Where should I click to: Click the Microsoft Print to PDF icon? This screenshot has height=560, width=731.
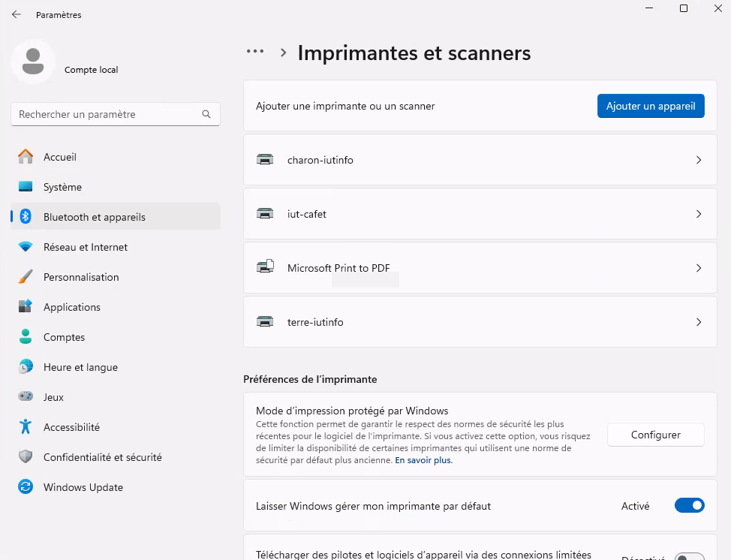[x=265, y=266]
